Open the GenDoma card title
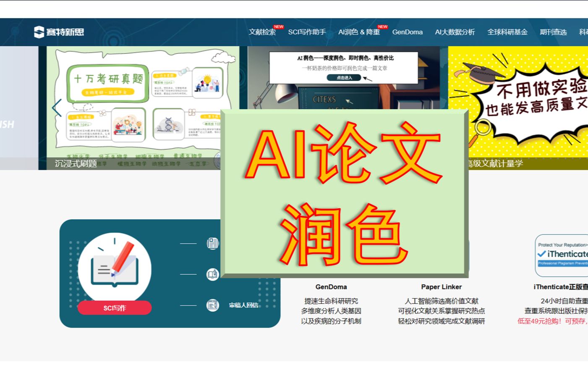 (x=331, y=287)
